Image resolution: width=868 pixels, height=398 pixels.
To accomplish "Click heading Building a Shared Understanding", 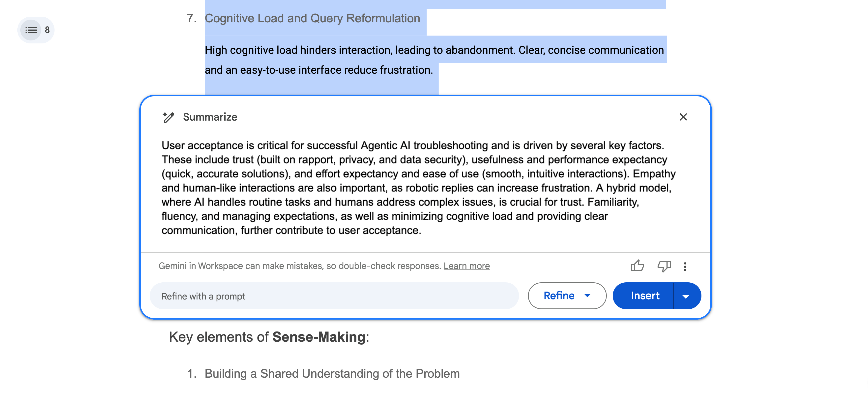I will tap(332, 373).
